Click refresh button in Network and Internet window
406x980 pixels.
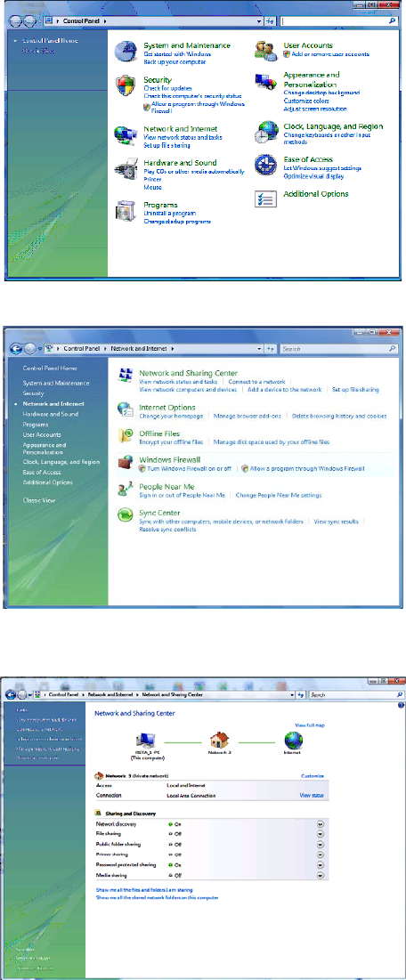pos(271,349)
